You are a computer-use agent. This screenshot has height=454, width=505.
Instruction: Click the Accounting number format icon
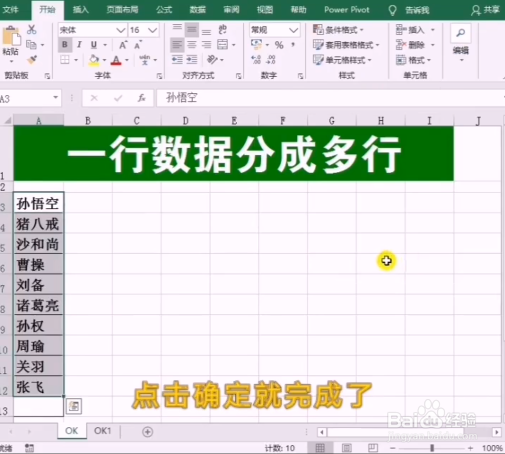(256, 44)
